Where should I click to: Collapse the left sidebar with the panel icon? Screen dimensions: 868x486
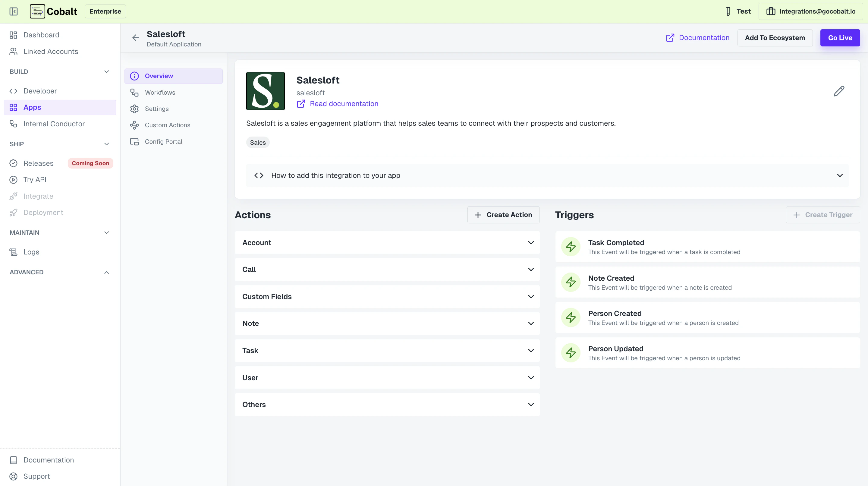tap(14, 11)
